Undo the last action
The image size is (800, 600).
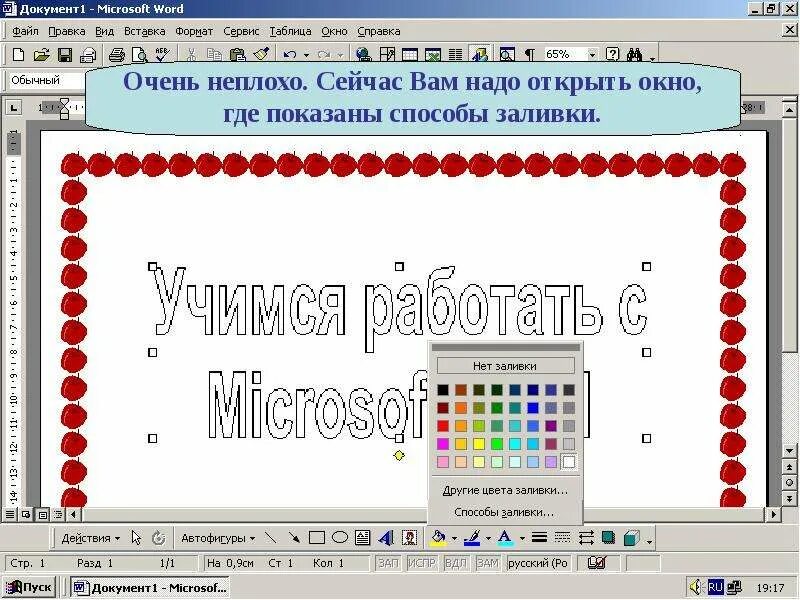(x=290, y=54)
